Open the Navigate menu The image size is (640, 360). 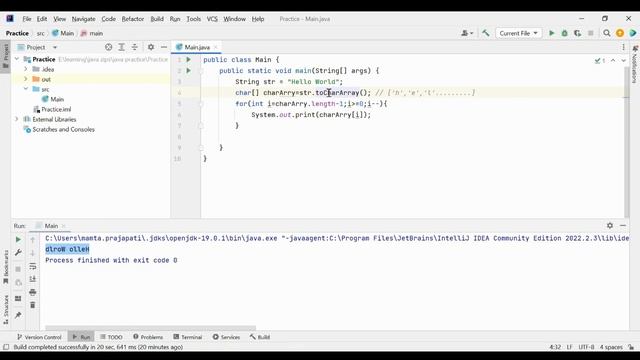coord(84,19)
